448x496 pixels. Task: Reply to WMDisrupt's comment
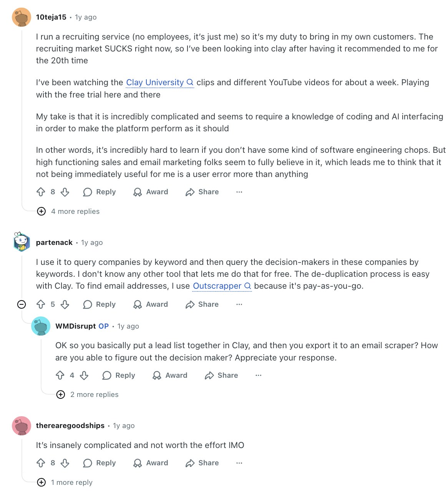coord(118,375)
